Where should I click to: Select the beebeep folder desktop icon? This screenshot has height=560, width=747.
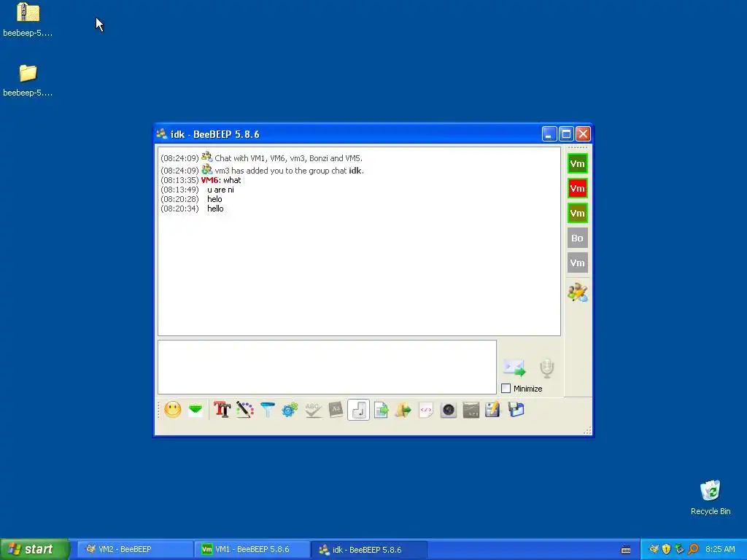click(28, 80)
